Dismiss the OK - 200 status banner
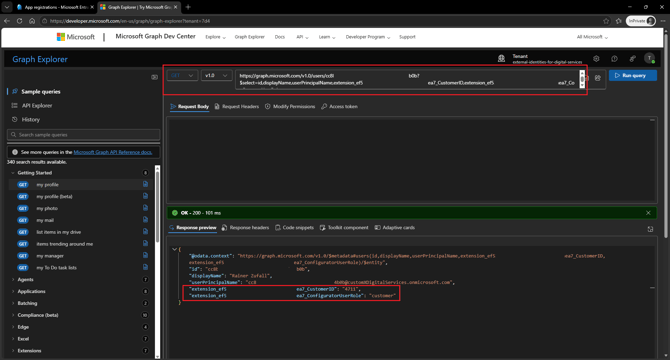Image resolution: width=670 pixels, height=360 pixels. coord(648,213)
